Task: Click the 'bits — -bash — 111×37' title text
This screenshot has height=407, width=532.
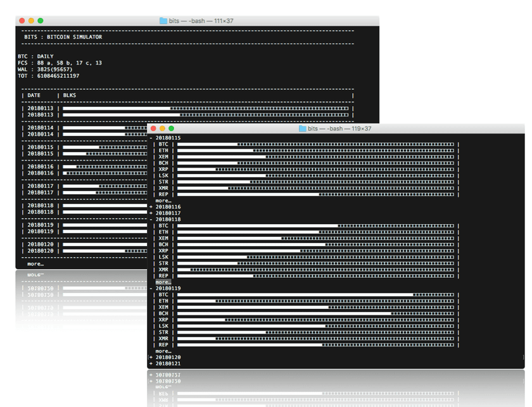Action: (201, 21)
